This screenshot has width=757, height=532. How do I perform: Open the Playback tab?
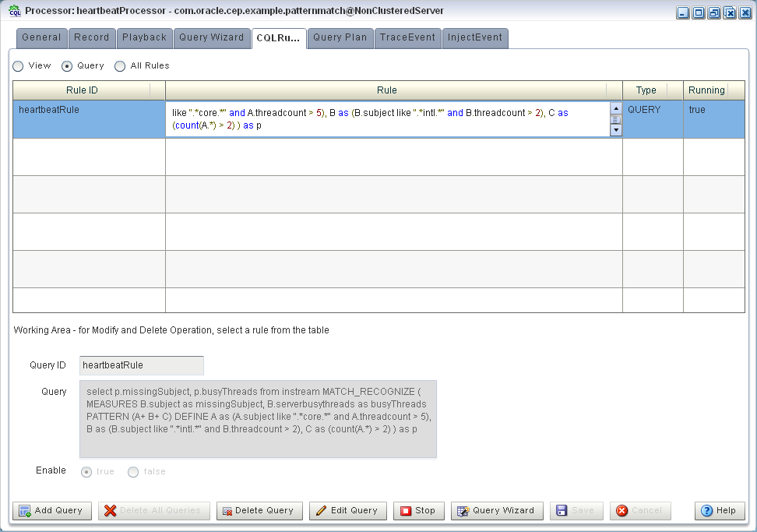tap(144, 37)
